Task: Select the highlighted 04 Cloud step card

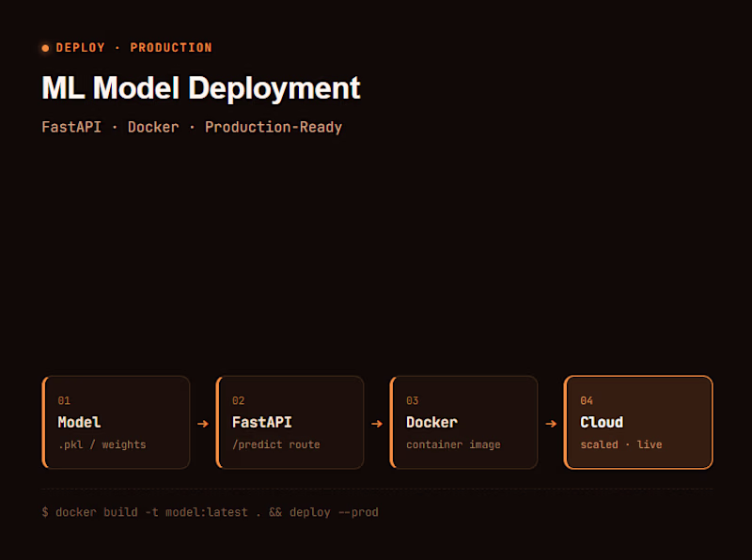Action: pyautogui.click(x=638, y=423)
